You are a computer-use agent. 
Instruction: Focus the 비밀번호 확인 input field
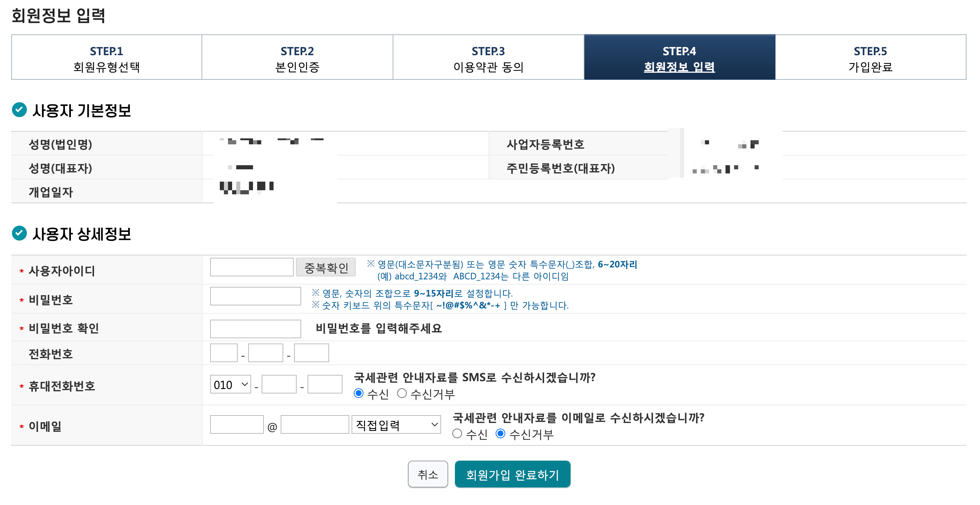pos(255,329)
